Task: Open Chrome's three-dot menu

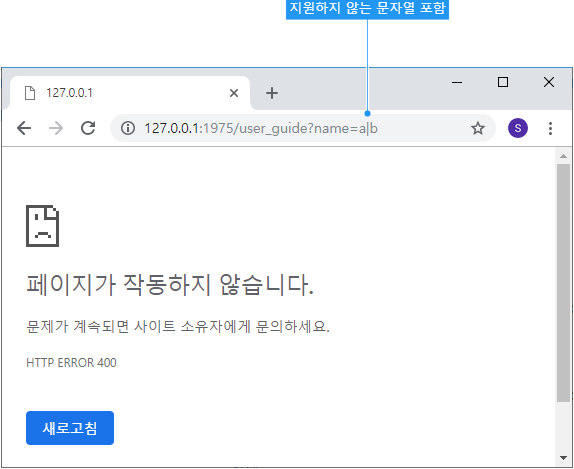Action: tap(550, 129)
